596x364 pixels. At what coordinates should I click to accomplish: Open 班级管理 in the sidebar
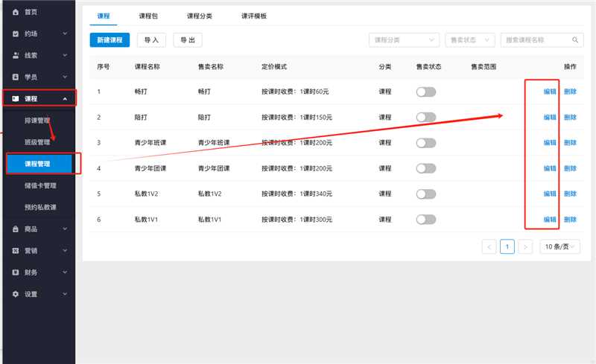(x=37, y=142)
